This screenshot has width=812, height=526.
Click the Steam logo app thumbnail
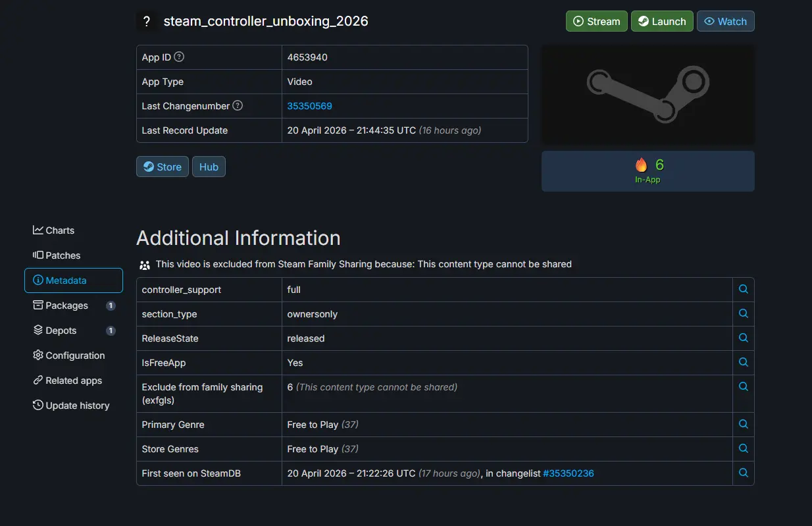(647, 94)
